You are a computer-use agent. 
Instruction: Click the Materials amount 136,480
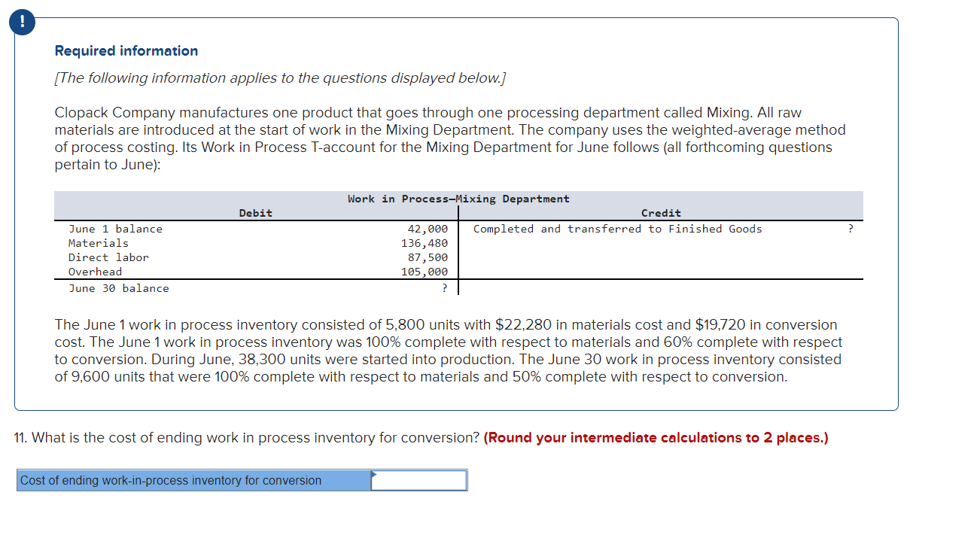pyautogui.click(x=425, y=243)
